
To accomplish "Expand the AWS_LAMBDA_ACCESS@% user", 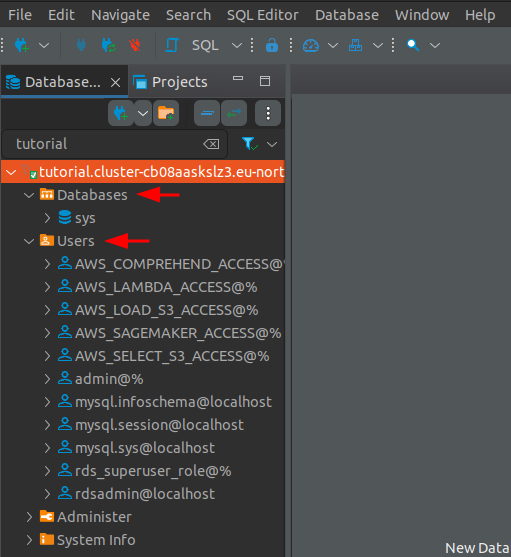I will click(x=47, y=287).
